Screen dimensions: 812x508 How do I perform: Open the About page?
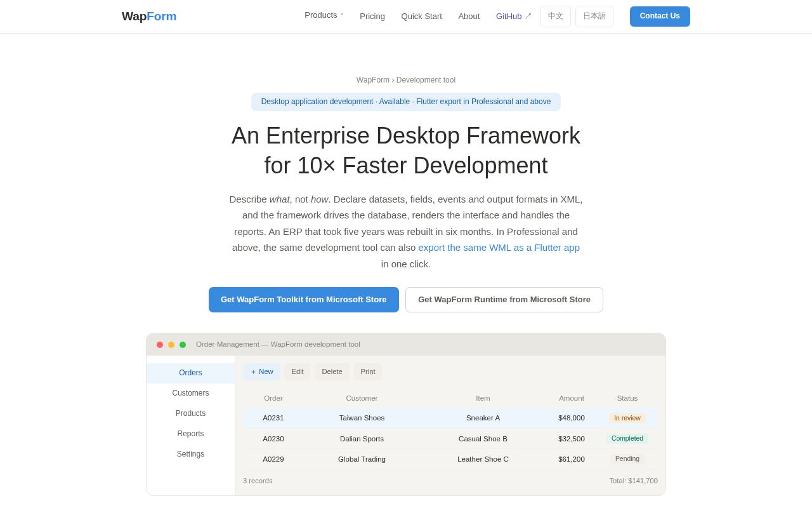click(469, 17)
